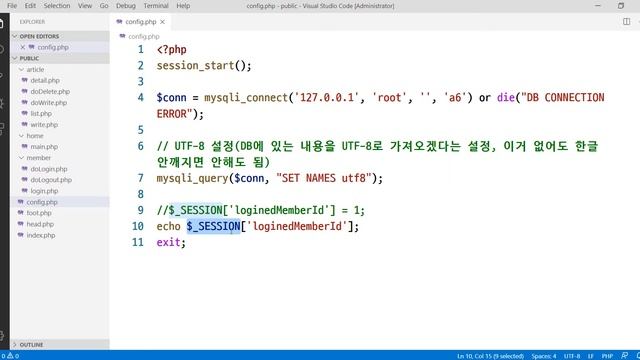Click PHP icon next to index.php
The width and height of the screenshot is (640, 360).
click(20, 235)
